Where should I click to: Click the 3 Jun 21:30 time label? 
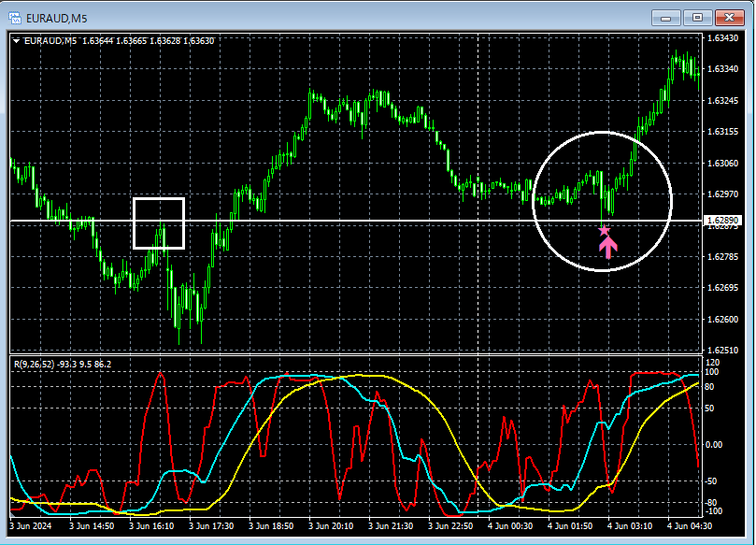click(391, 525)
